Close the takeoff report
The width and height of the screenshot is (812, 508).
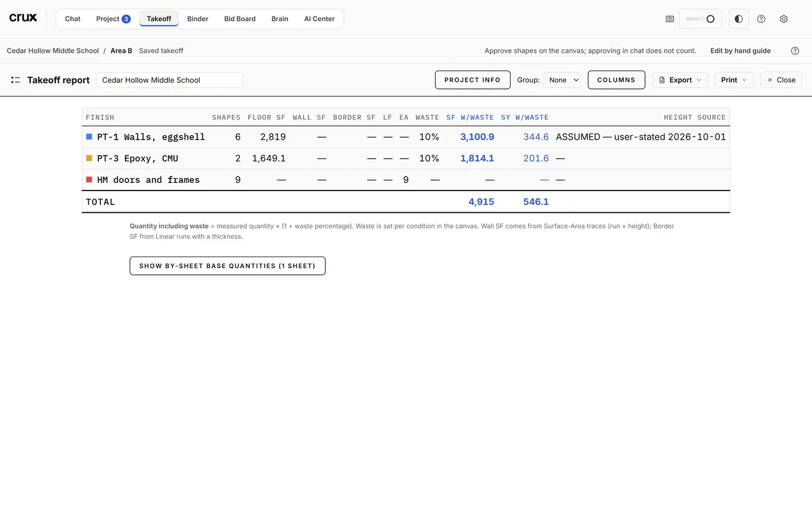[x=781, y=80]
